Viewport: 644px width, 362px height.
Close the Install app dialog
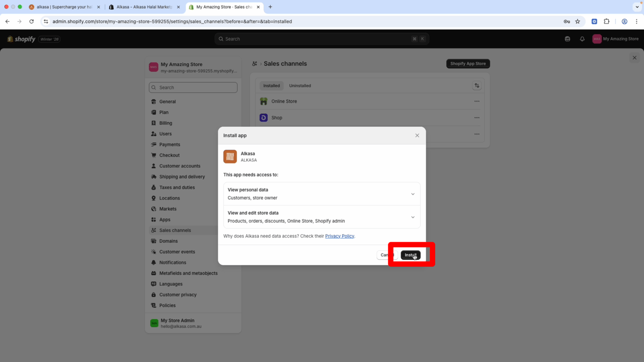(x=417, y=136)
